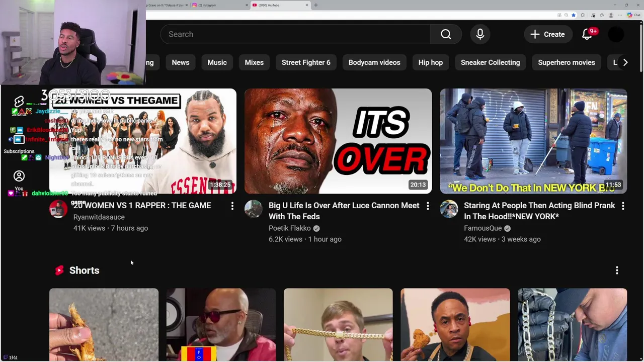The width and height of the screenshot is (644, 362).
Task: Close the Instagram browser tab
Action: pyautogui.click(x=247, y=5)
